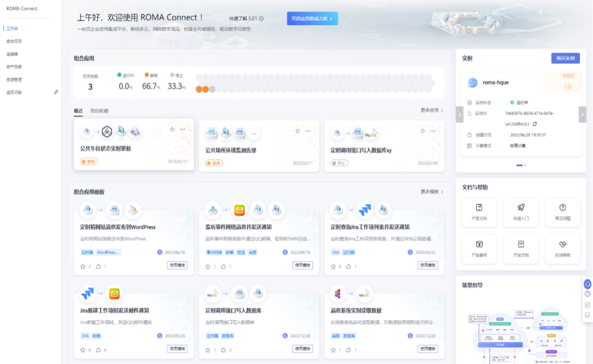The image size is (593, 364).
Task: Open the 公共车位状态实时更新 application card
Action: (134, 144)
